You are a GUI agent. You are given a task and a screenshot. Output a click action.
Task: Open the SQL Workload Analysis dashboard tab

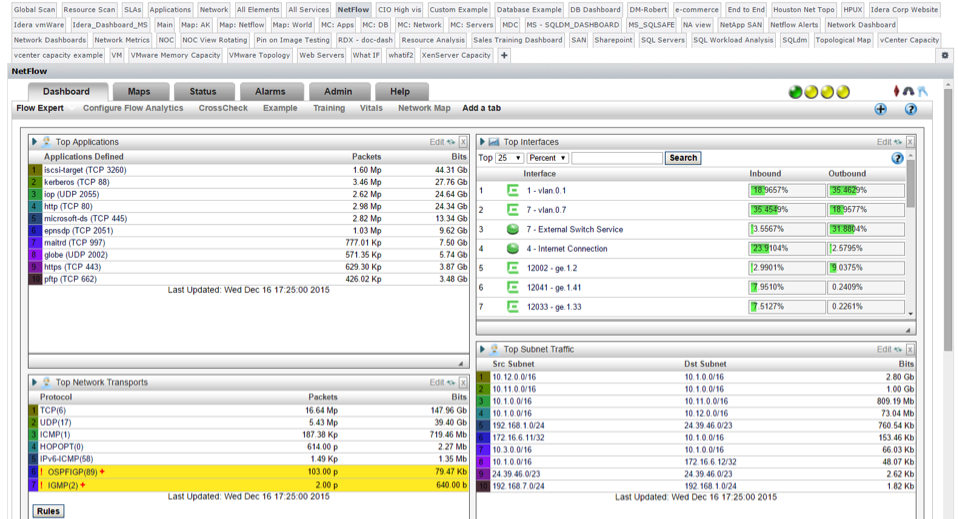click(733, 40)
